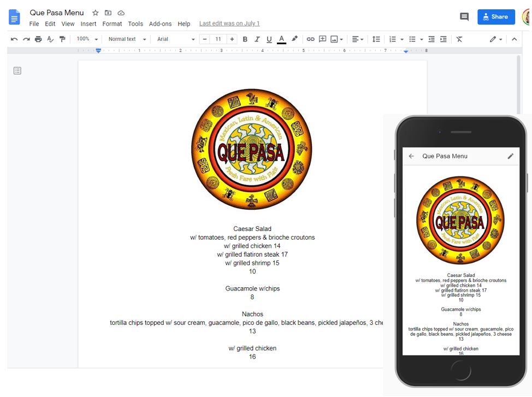532x397 pixels.
Task: Expand the numbered list options arrow
Action: point(402,39)
